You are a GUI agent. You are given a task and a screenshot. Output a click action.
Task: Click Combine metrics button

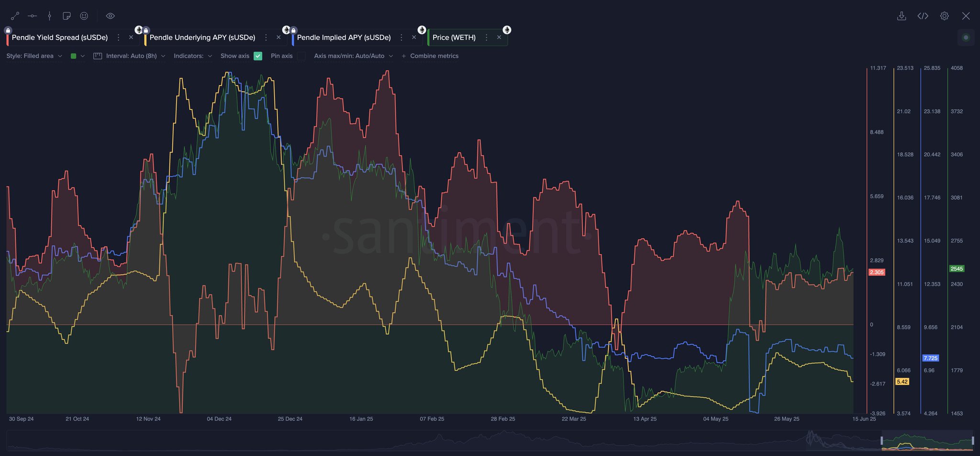(x=430, y=56)
